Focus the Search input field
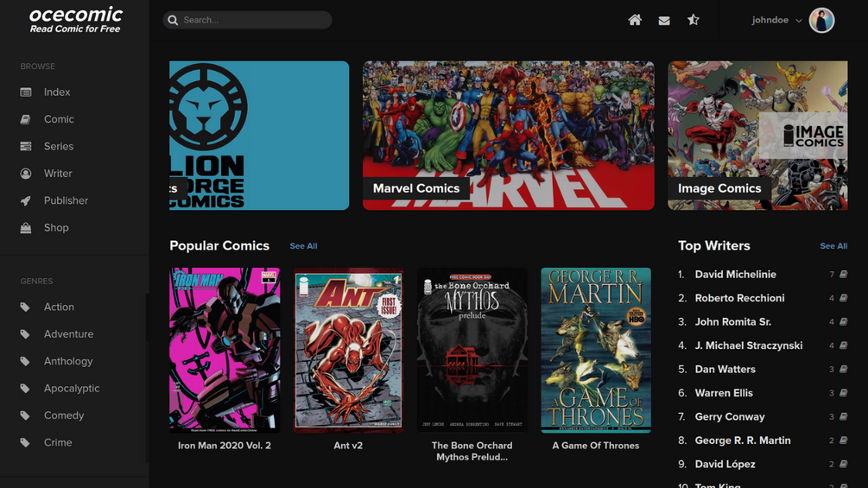 tap(248, 20)
